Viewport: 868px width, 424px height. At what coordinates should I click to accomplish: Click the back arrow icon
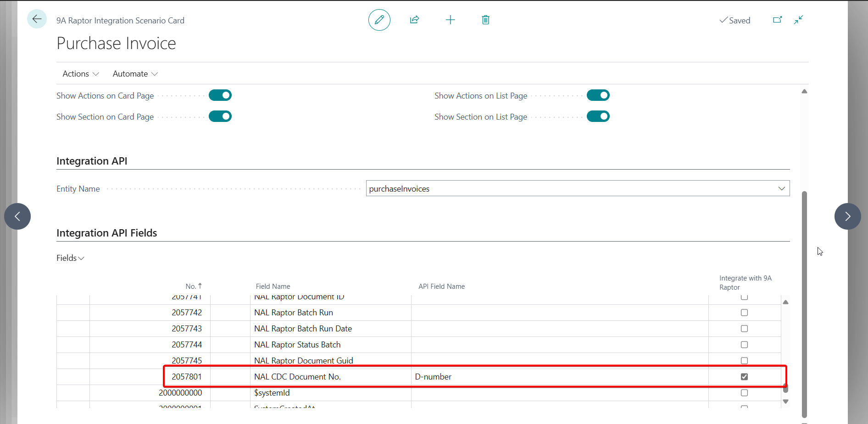click(x=37, y=19)
